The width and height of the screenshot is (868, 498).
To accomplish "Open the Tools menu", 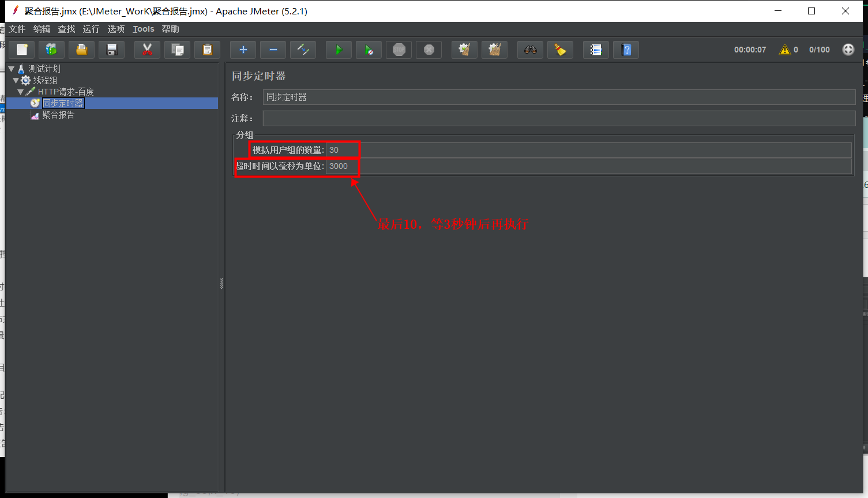I will pos(144,29).
